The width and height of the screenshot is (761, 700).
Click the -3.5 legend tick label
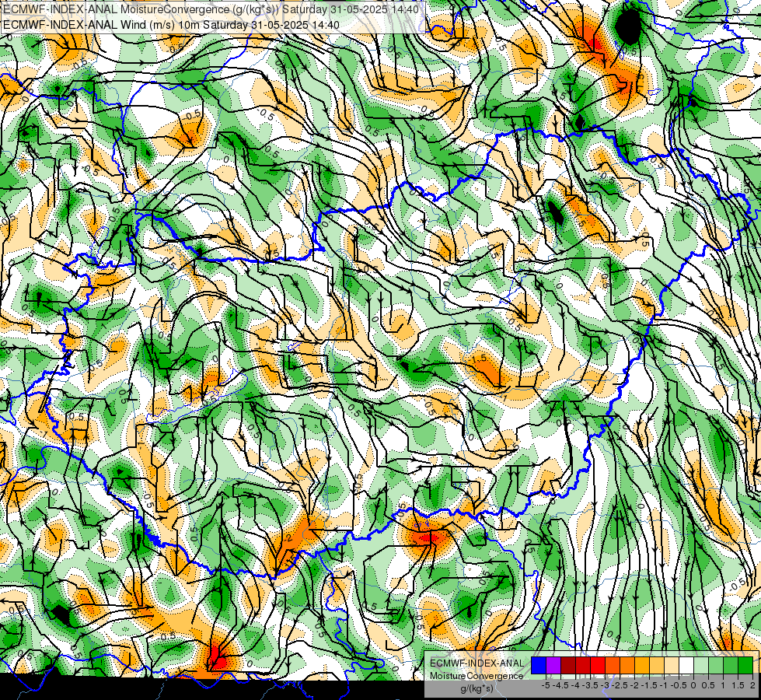tap(590, 685)
